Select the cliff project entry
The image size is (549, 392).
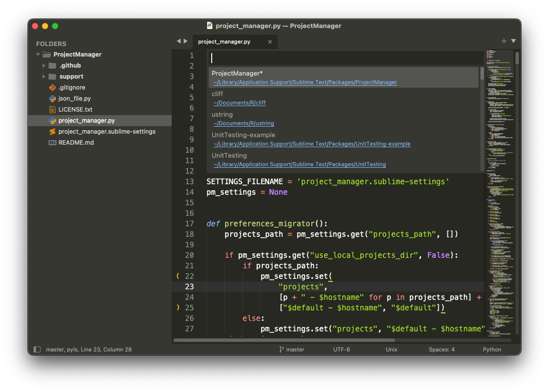[344, 98]
